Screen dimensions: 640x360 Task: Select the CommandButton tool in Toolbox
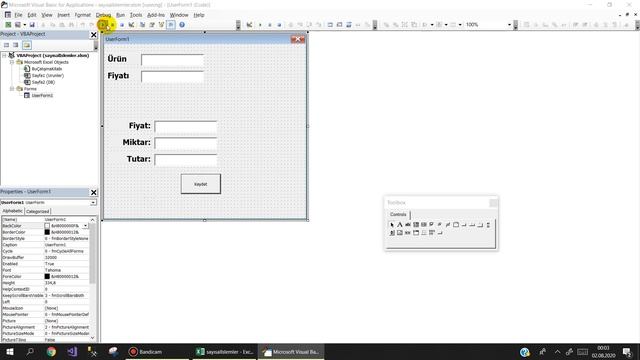pyautogui.click(x=464, y=224)
